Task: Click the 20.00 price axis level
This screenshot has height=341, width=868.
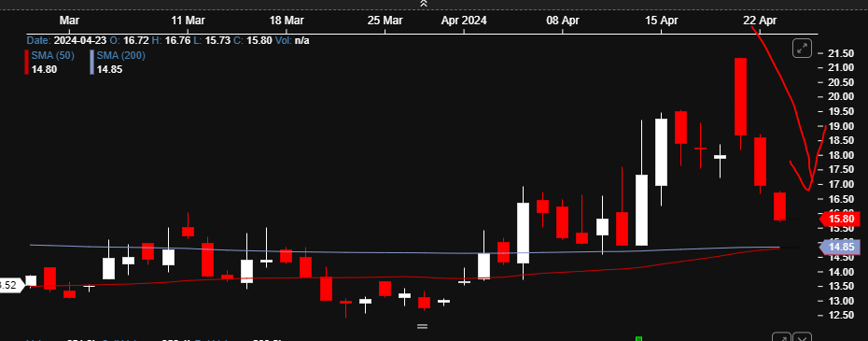Action: (840, 96)
